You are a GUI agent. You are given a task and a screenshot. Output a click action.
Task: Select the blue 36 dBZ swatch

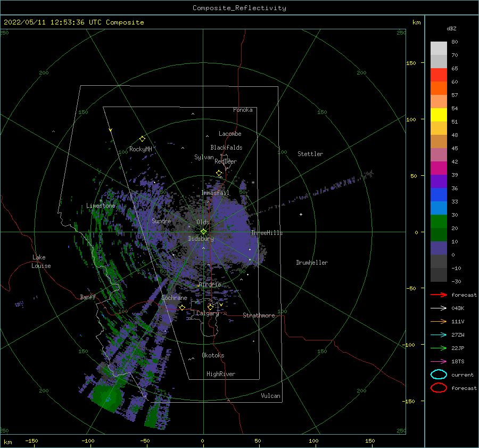(439, 194)
